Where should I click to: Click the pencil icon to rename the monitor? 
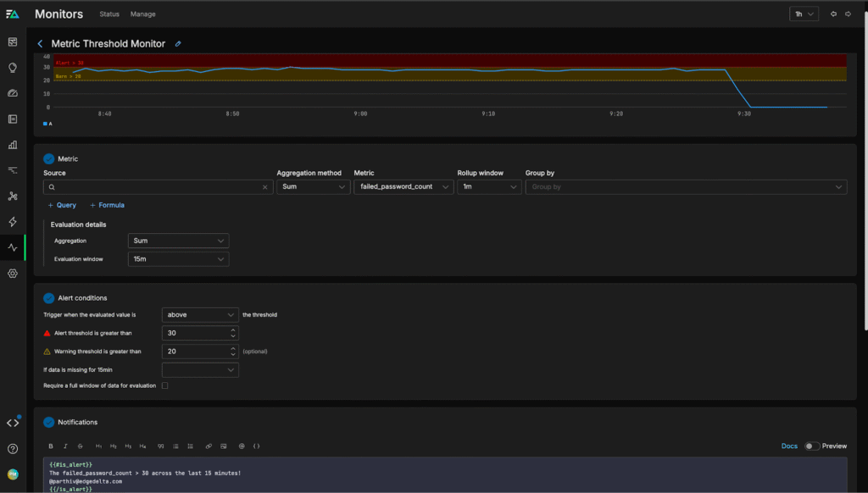178,44
